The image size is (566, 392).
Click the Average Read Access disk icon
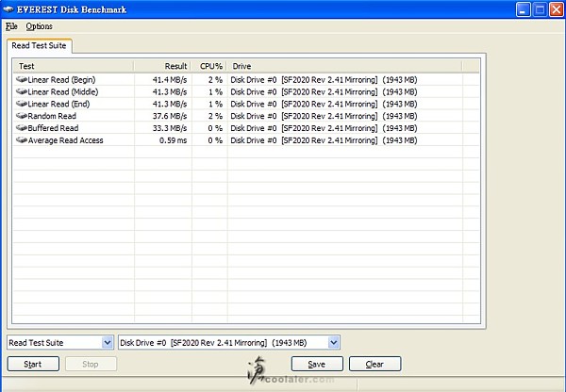(22, 140)
